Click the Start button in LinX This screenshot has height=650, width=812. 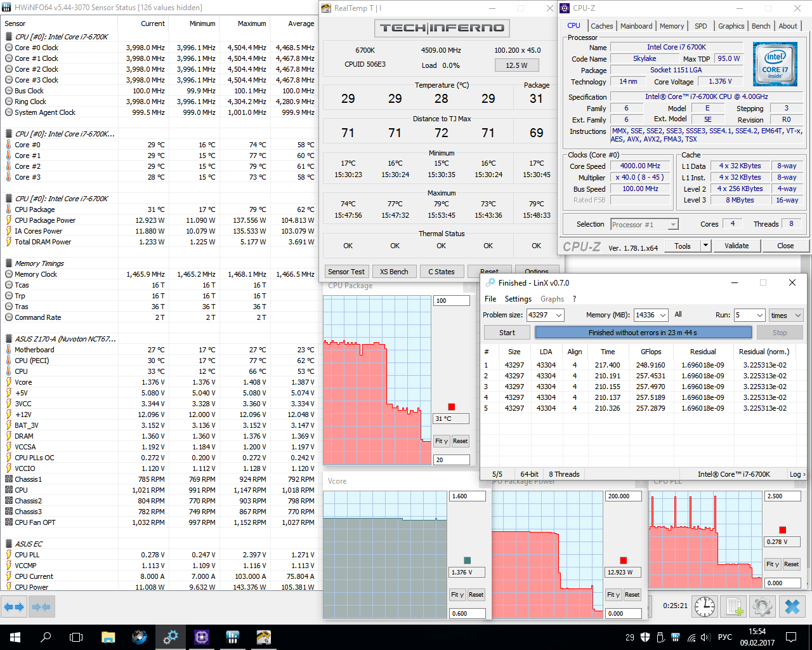point(507,333)
